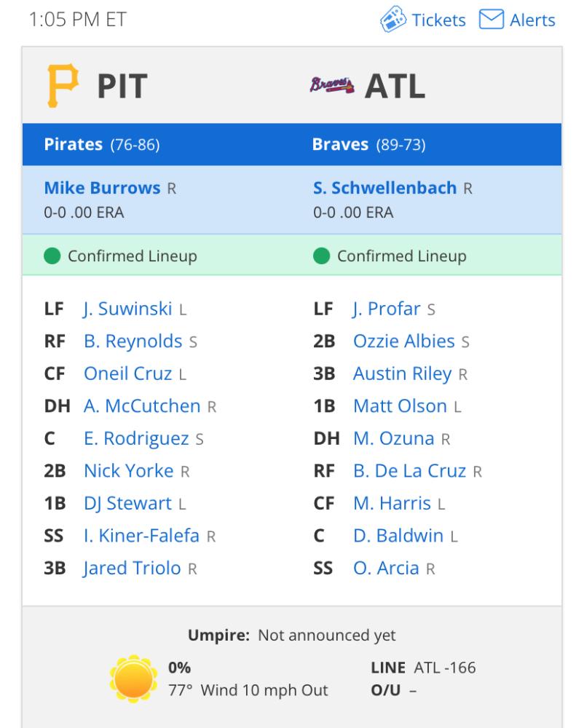The height and width of the screenshot is (728, 584).
Task: Click the Braves team logo
Action: point(332,85)
